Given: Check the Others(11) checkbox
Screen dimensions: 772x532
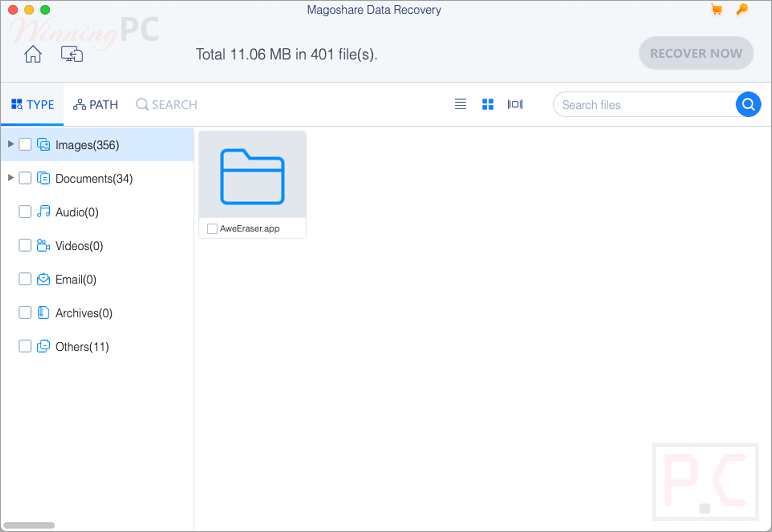Looking at the screenshot, I should (x=25, y=346).
